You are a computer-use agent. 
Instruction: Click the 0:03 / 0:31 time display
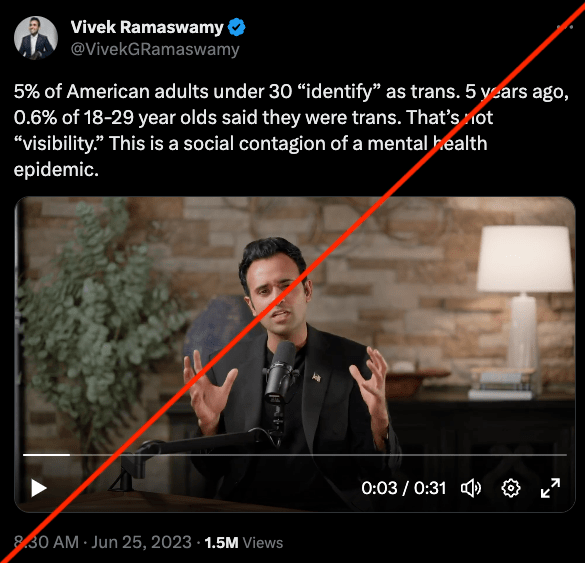click(x=404, y=488)
